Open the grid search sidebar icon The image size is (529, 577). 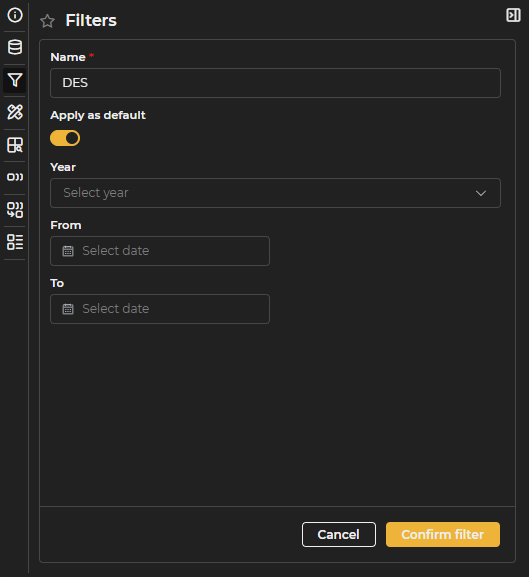click(x=15, y=145)
